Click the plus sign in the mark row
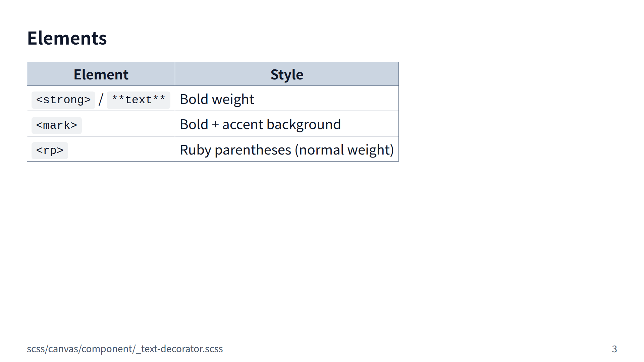 [x=215, y=125]
